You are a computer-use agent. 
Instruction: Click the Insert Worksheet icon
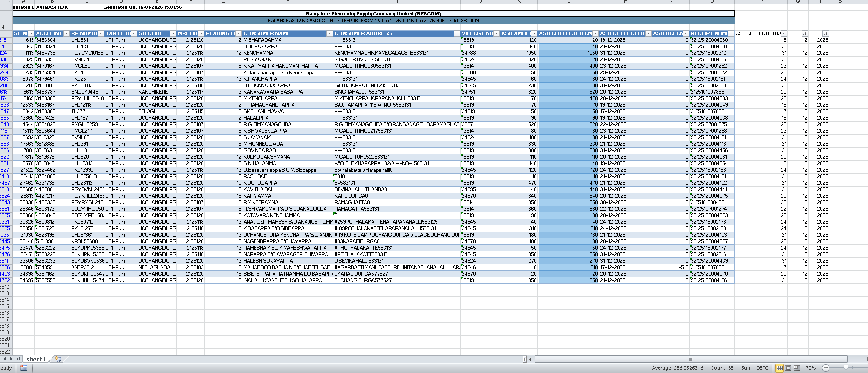pyautogui.click(x=58, y=359)
